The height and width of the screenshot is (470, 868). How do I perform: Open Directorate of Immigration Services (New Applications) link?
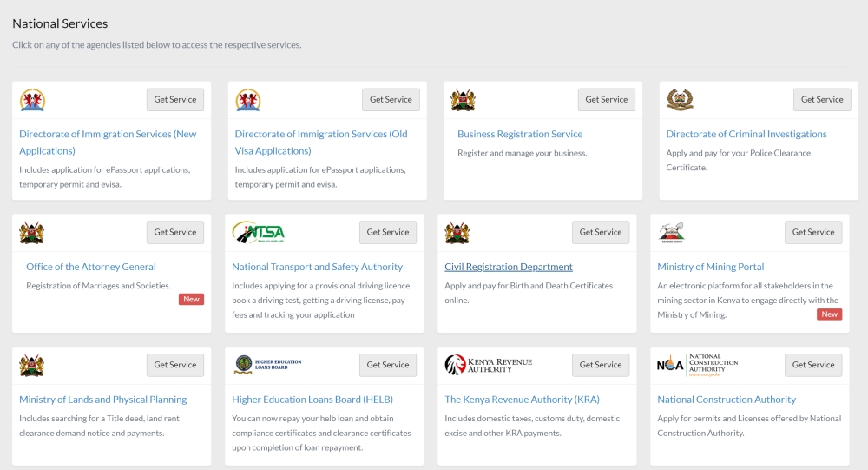pyautogui.click(x=108, y=142)
